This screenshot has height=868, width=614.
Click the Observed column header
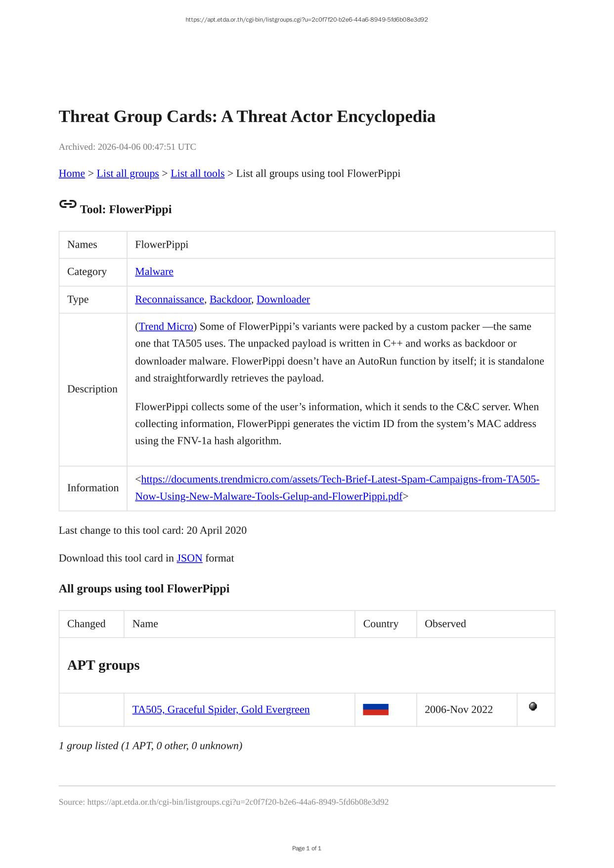coord(445,624)
